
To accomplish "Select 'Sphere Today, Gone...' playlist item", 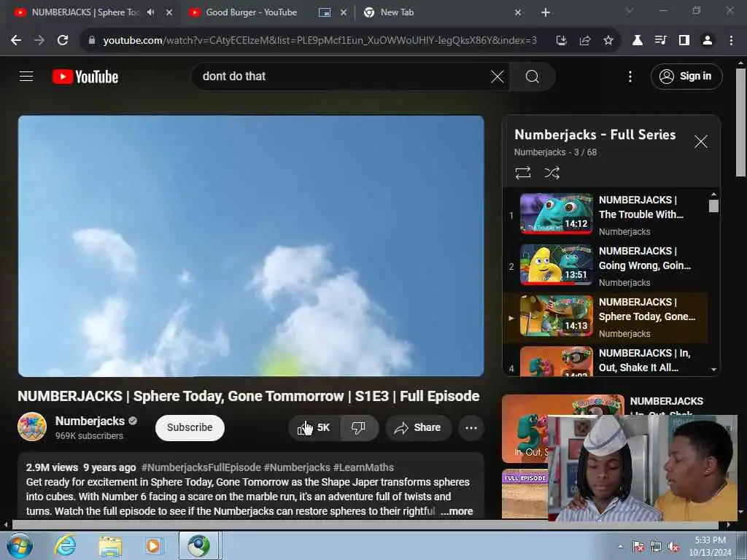I will coord(605,316).
